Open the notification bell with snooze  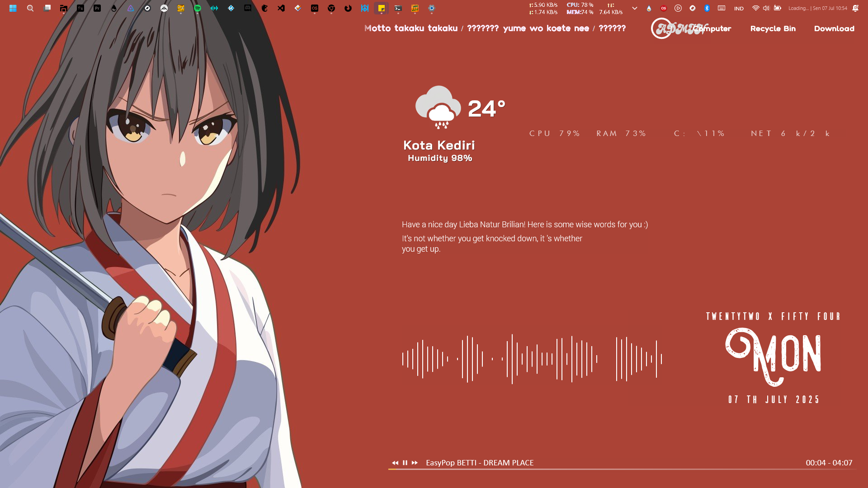tap(855, 8)
